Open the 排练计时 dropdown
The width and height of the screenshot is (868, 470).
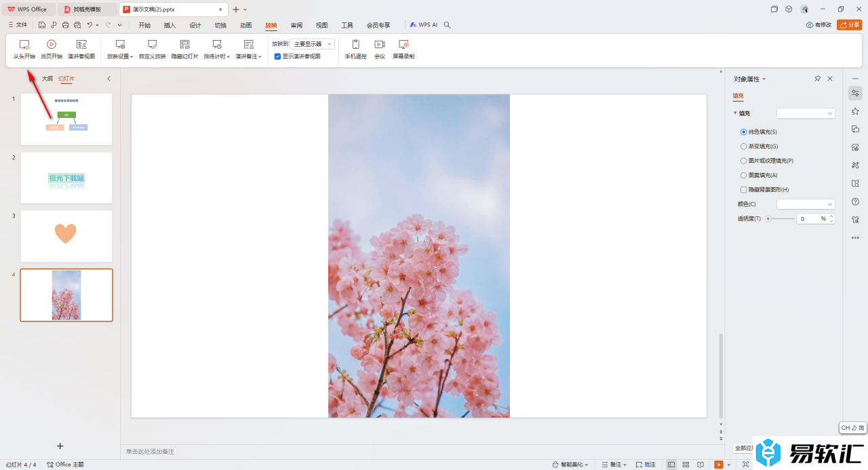(217, 50)
